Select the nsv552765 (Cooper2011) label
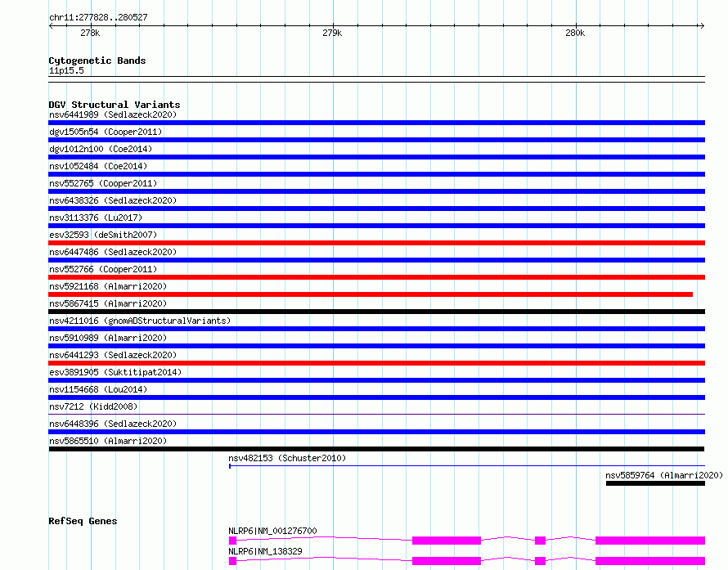Viewport: 728px width, 570px height. 103,183
